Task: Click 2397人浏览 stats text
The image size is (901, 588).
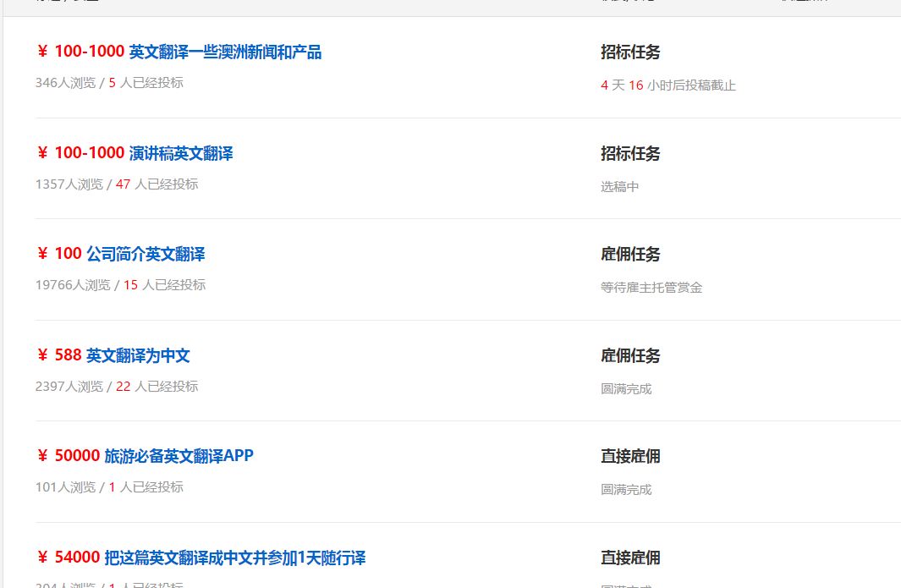Action: [69, 387]
